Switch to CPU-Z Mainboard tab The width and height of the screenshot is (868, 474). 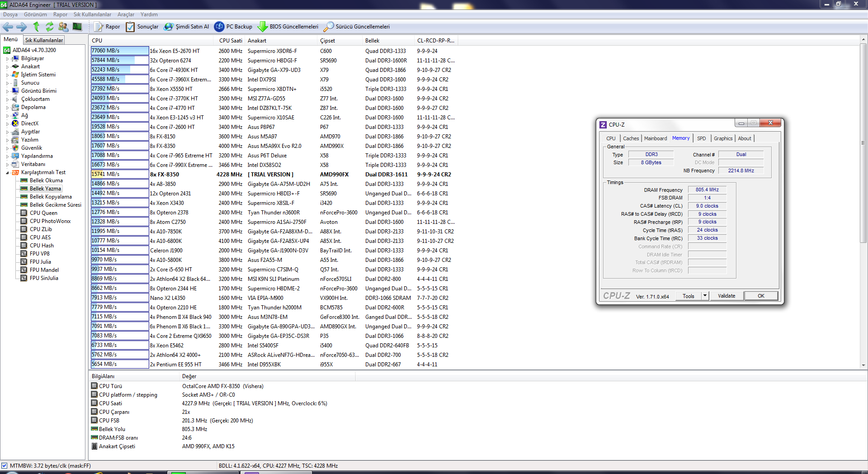pos(656,138)
